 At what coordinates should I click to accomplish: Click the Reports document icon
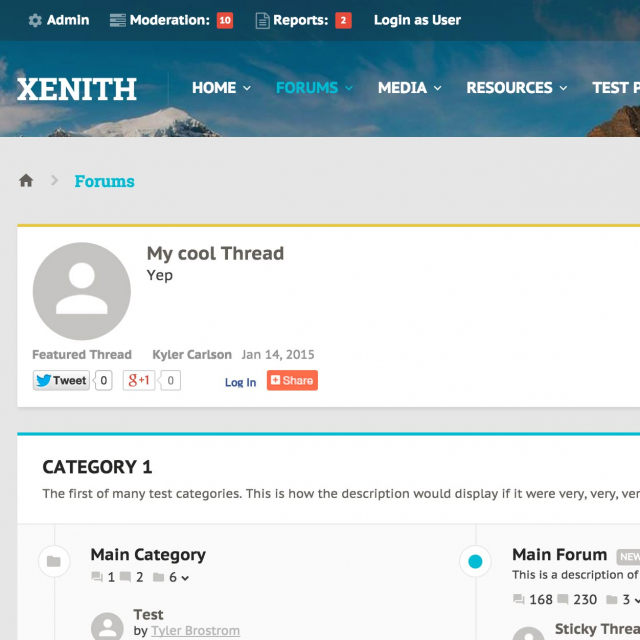pos(263,20)
